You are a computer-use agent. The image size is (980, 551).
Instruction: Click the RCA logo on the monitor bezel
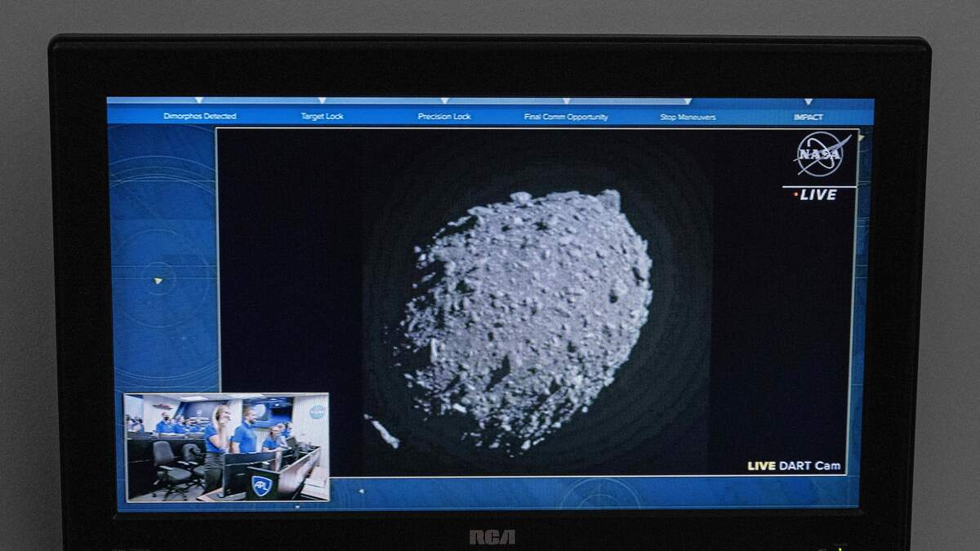click(492, 536)
